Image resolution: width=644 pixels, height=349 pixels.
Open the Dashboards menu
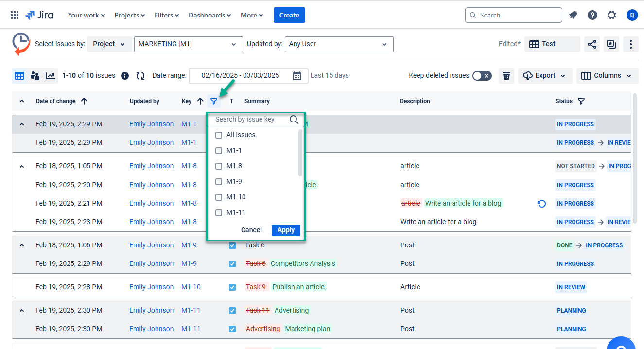(x=209, y=15)
